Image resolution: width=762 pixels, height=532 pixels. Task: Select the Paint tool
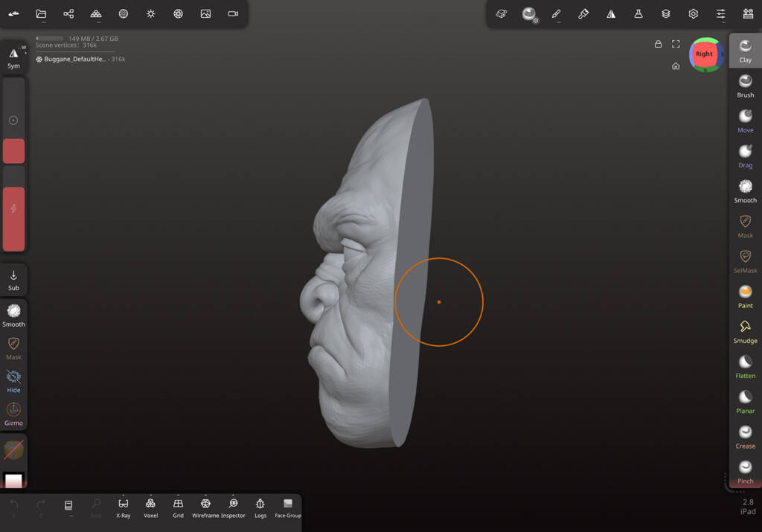[745, 297]
